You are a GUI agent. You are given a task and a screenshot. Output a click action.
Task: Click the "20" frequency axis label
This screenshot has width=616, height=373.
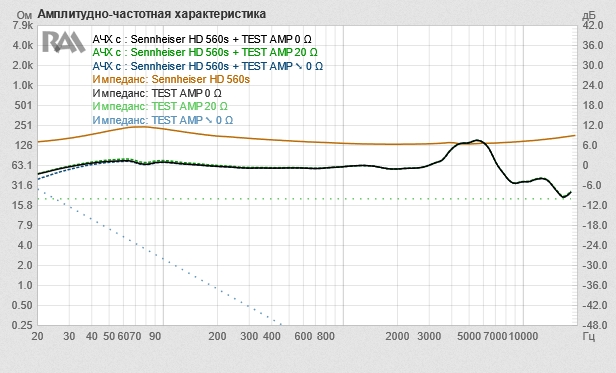38,336
